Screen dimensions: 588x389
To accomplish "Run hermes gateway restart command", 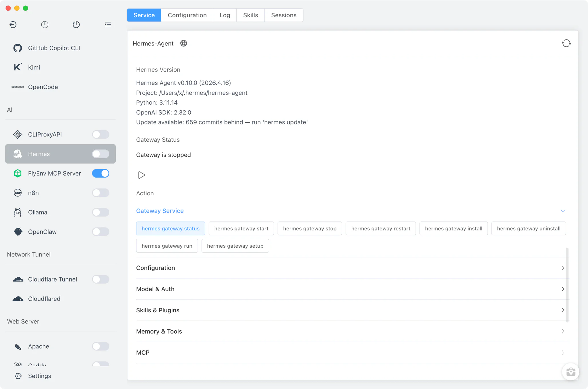I will [x=381, y=228].
